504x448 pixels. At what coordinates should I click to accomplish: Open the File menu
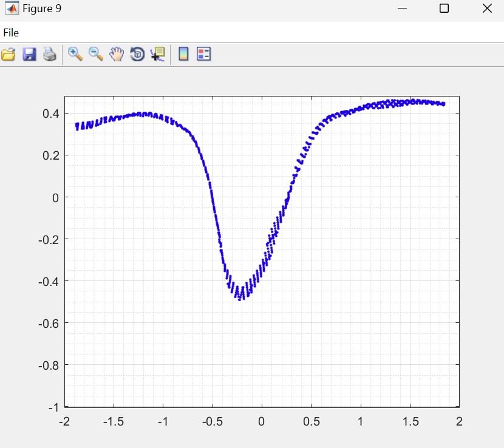[11, 33]
